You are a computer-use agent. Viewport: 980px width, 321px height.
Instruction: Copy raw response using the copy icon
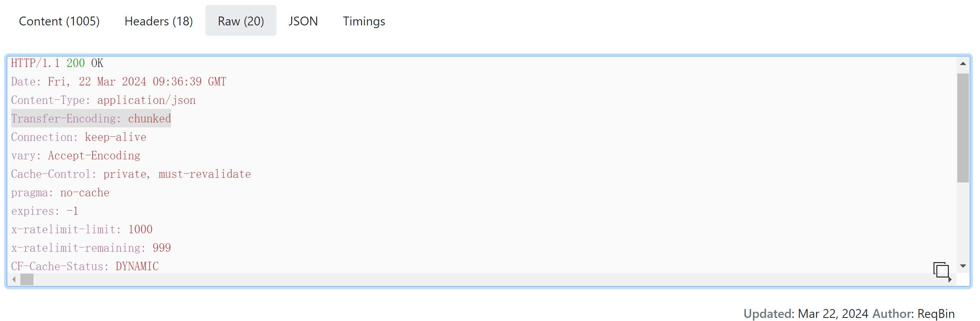click(x=941, y=270)
